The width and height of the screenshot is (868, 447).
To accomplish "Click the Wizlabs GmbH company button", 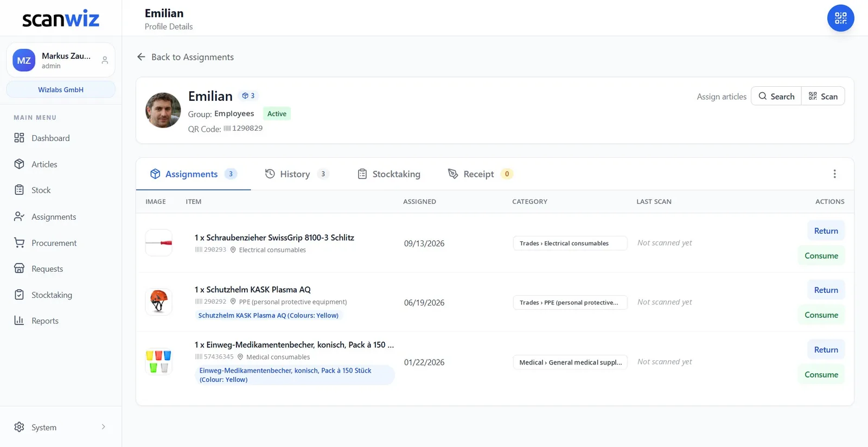I will click(61, 90).
